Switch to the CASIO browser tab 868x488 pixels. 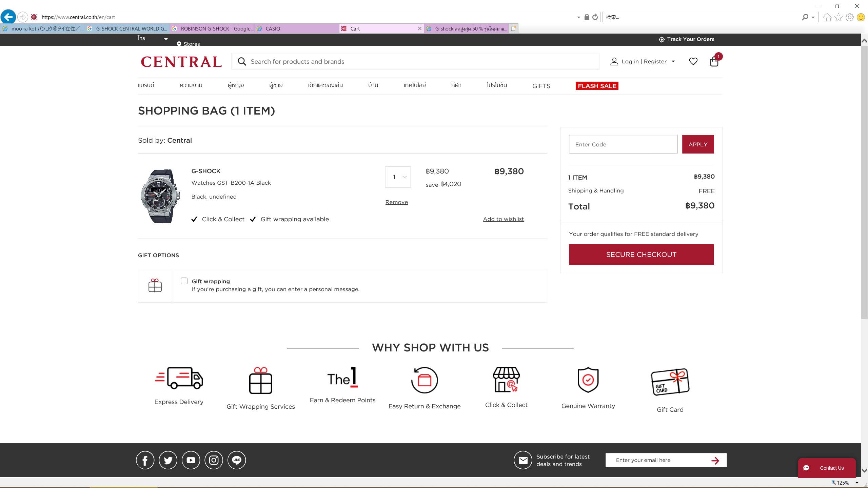click(296, 28)
